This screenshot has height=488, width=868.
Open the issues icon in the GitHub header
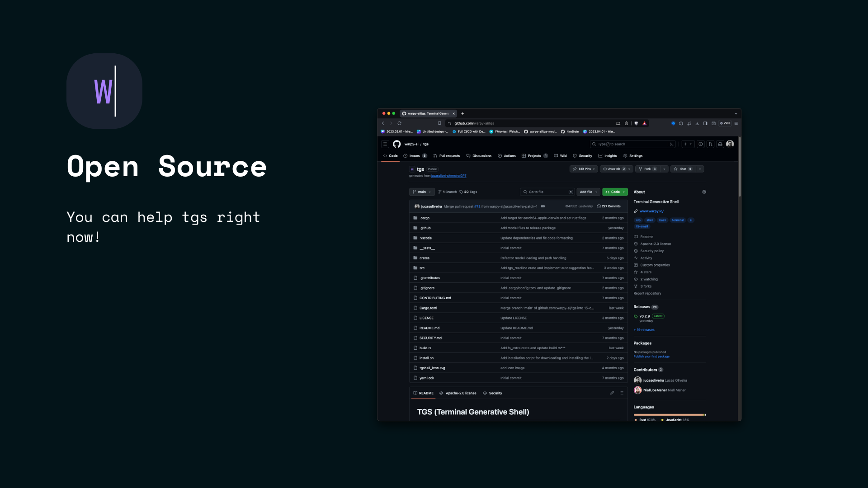(x=700, y=144)
